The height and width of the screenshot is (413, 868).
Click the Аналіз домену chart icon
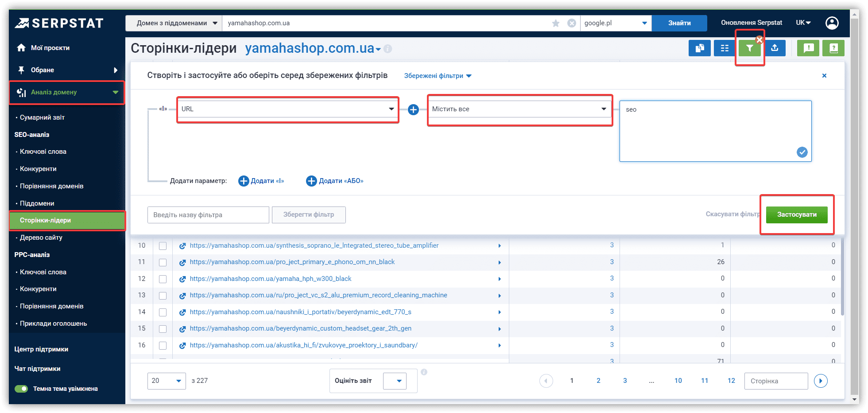tap(21, 92)
